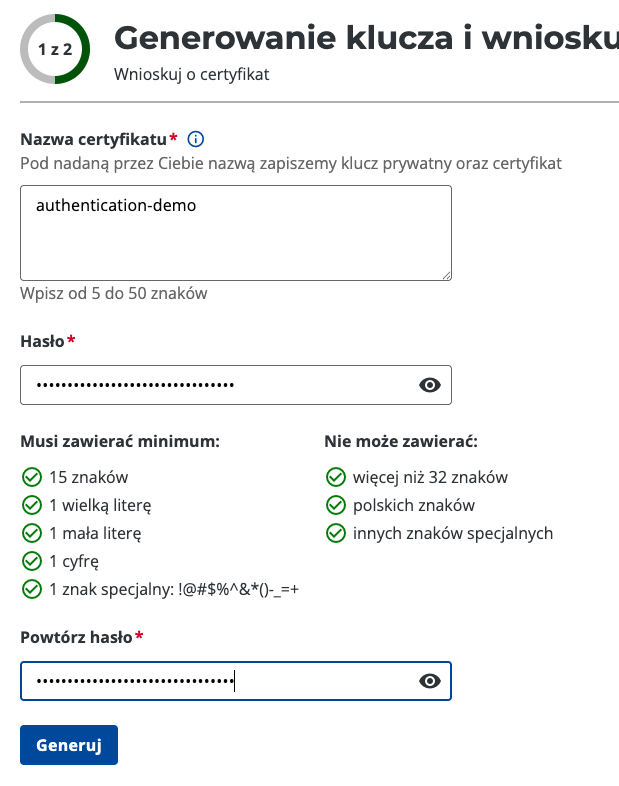Reveal the repeated password in Powtórz hasło
619x786 pixels.
point(430,681)
